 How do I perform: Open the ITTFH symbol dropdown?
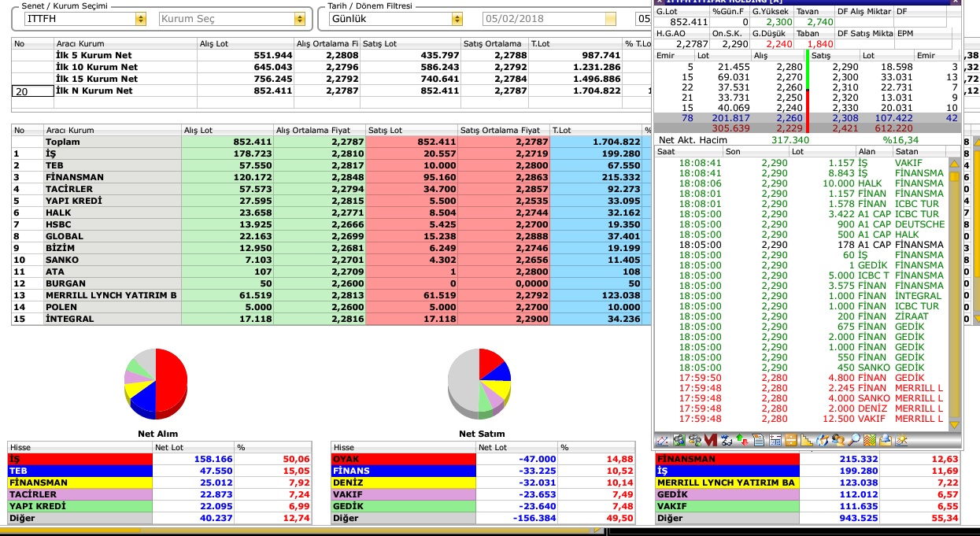tap(141, 19)
